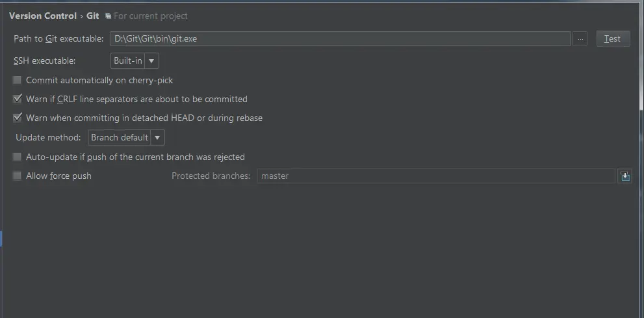Enable Auto-update if push was rejected
Viewport: 644px width, 318px height.
(18, 157)
